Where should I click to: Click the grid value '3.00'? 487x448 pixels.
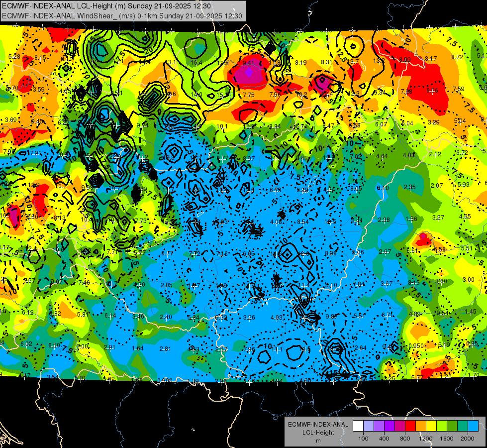pyautogui.click(x=469, y=279)
